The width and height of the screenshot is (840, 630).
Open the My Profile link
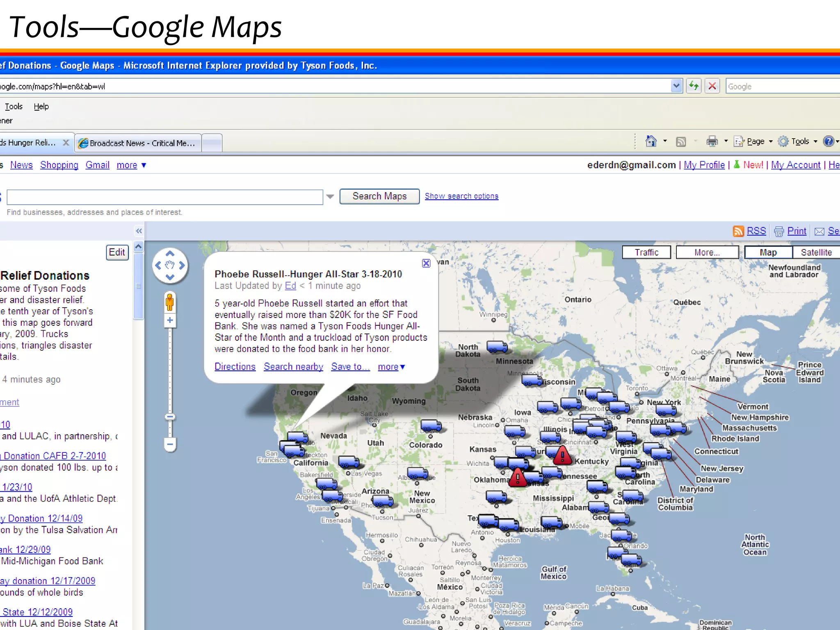tap(704, 165)
